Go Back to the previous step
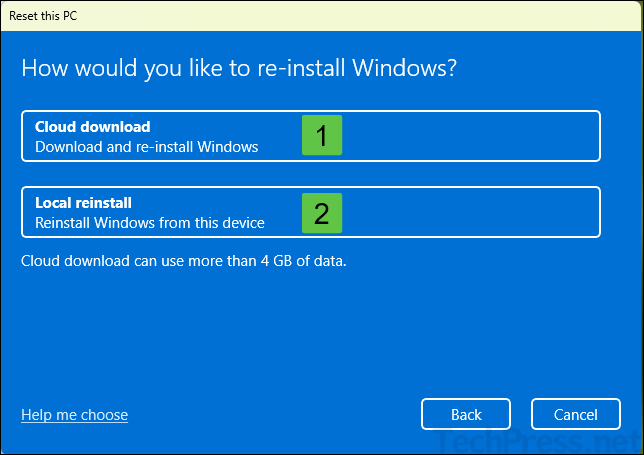This screenshot has height=455, width=644. [466, 414]
